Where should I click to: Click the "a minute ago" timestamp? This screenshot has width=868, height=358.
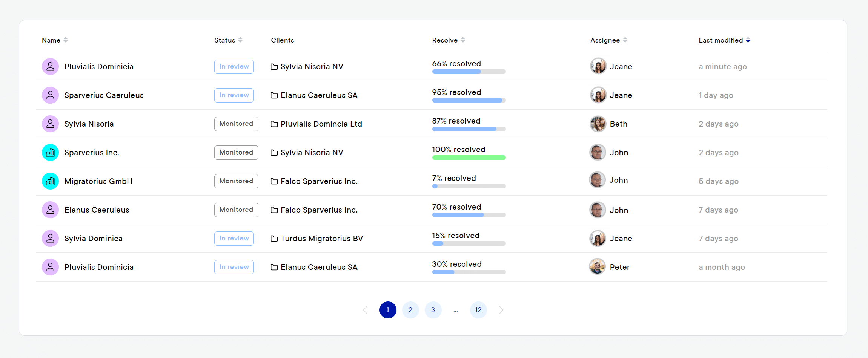pos(723,67)
